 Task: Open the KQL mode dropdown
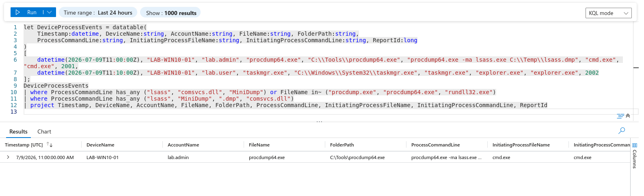608,13
